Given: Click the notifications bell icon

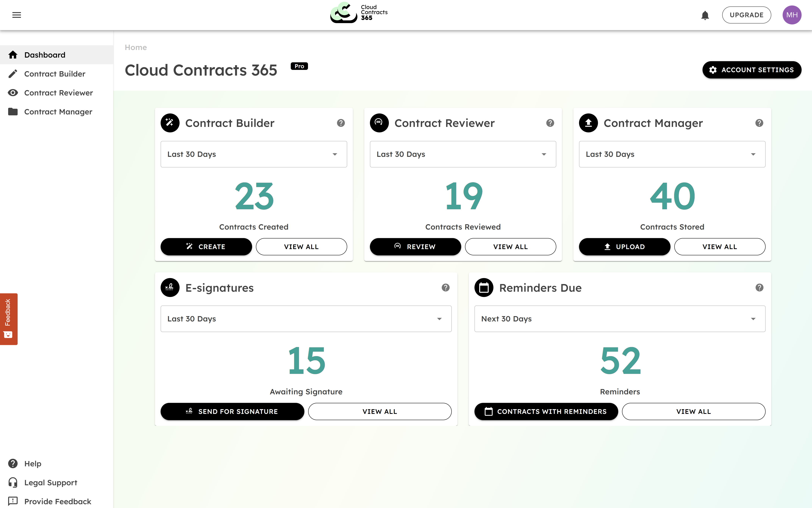Looking at the screenshot, I should pyautogui.click(x=705, y=15).
